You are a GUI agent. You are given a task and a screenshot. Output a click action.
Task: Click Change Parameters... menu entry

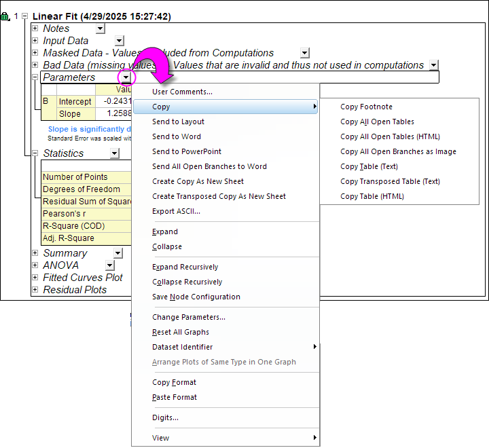click(x=188, y=317)
